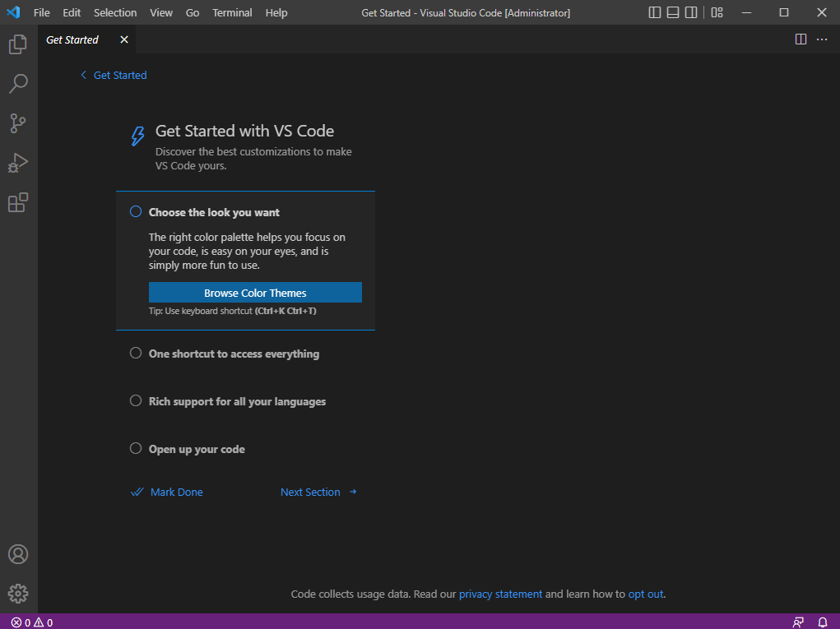Open the View menu
The image size is (840, 629).
click(x=161, y=12)
